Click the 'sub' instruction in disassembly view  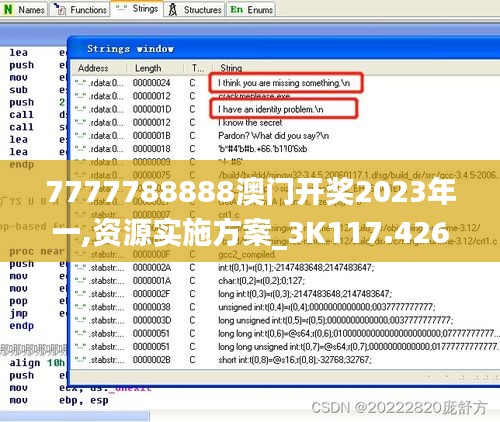coord(18,90)
